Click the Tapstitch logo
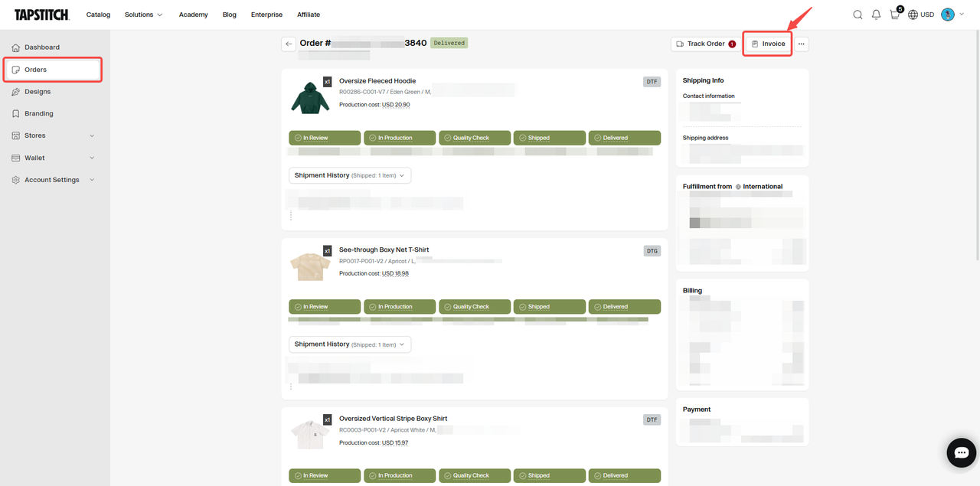Image resolution: width=980 pixels, height=486 pixels. point(41,15)
